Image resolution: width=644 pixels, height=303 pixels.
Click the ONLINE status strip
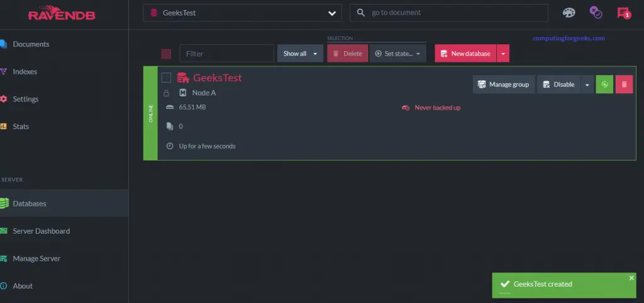click(x=150, y=113)
